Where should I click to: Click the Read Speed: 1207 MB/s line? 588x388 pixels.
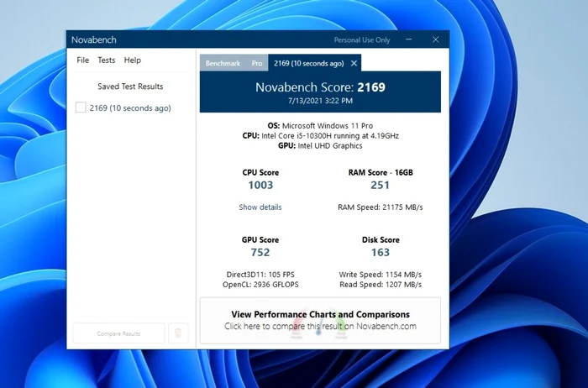tap(381, 285)
